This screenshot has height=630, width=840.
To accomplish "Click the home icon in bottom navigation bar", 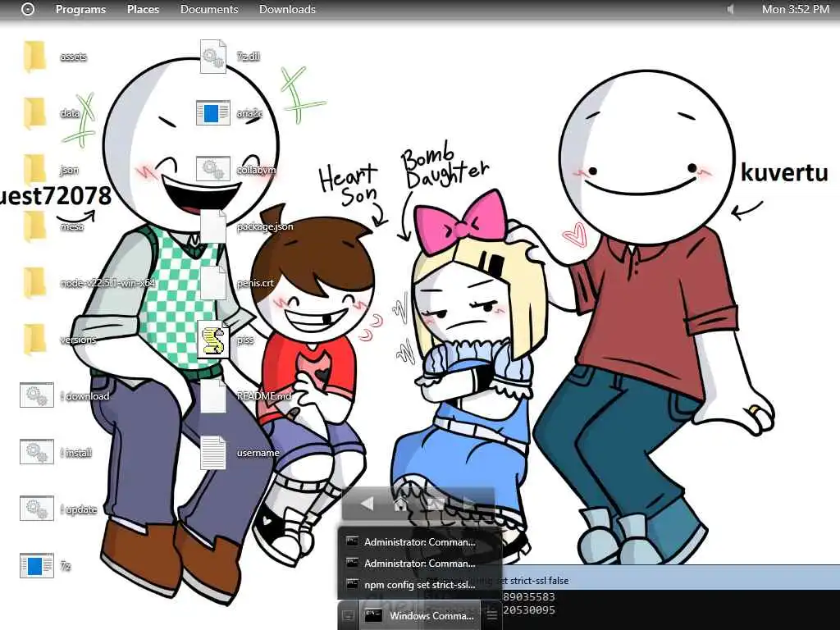I will point(400,503).
